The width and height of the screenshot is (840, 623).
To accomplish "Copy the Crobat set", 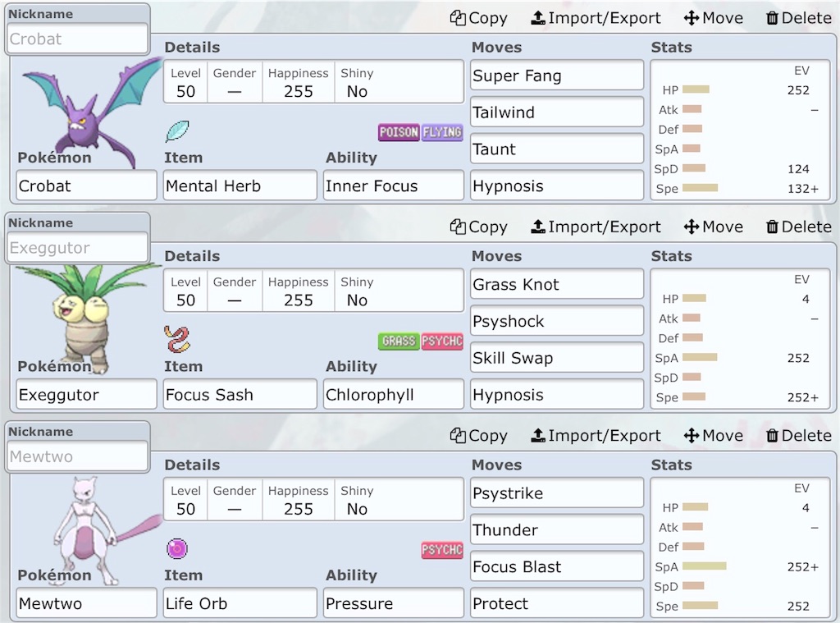I will click(x=478, y=18).
